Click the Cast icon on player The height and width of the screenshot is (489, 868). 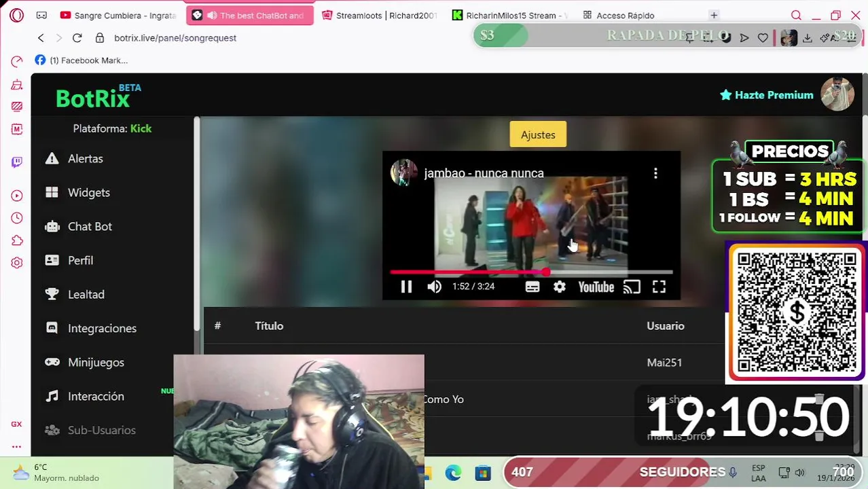point(632,287)
